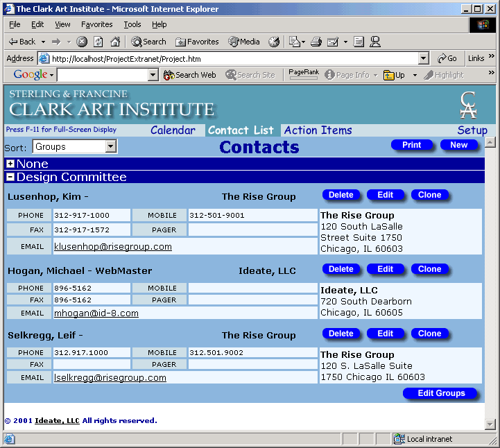The image size is (500, 448).
Task: Open the Back button history dropdown arrow
Action: tap(44, 42)
